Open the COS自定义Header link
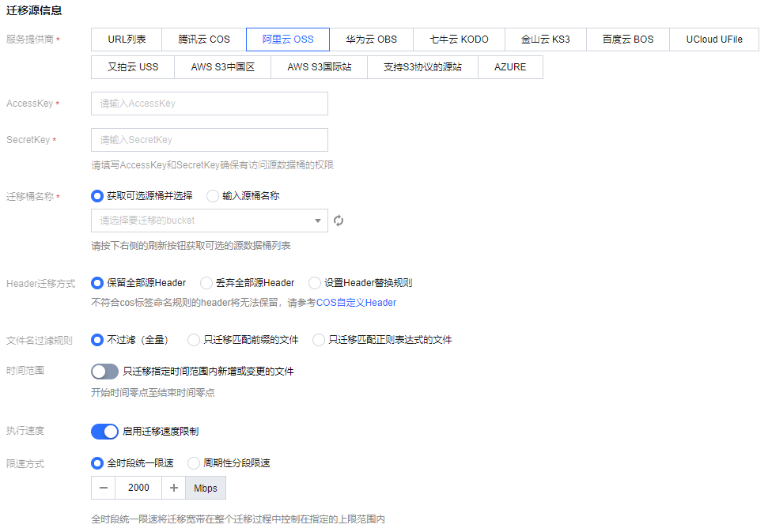 356,303
